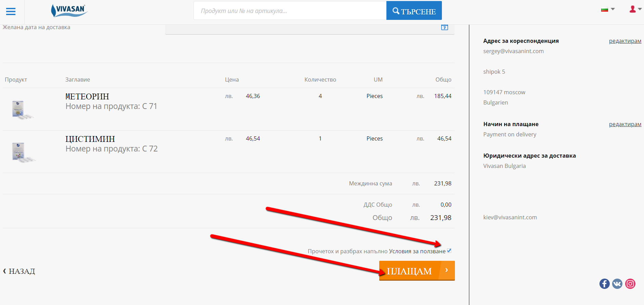Click Номер на продукта: C 72 text
Viewport: 644px width, 305px height.
(112, 149)
